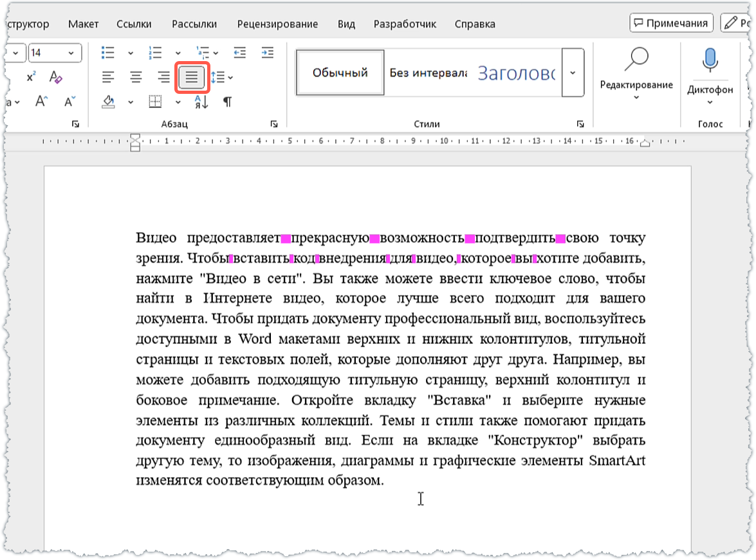
Task: Switch to Макет tab
Action: pyautogui.click(x=83, y=24)
